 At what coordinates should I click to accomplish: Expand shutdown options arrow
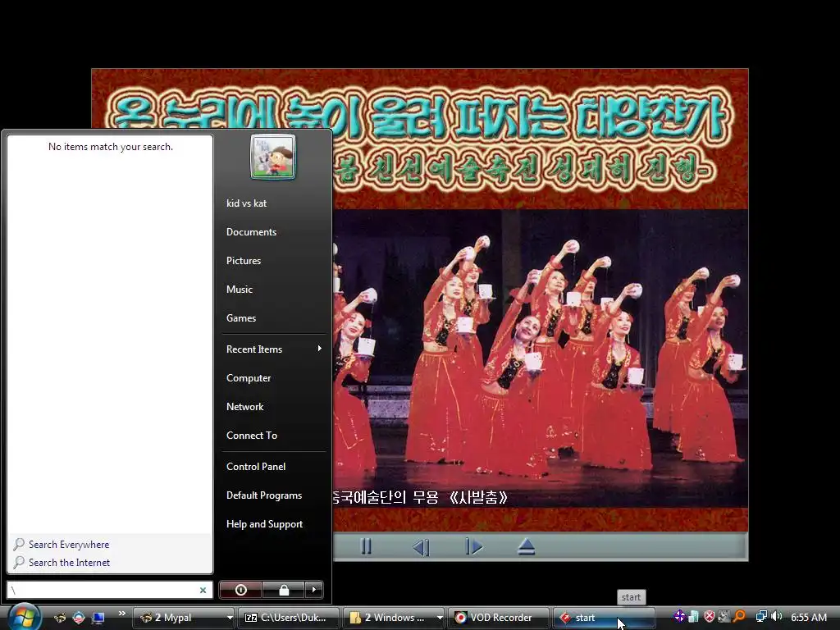click(x=314, y=590)
